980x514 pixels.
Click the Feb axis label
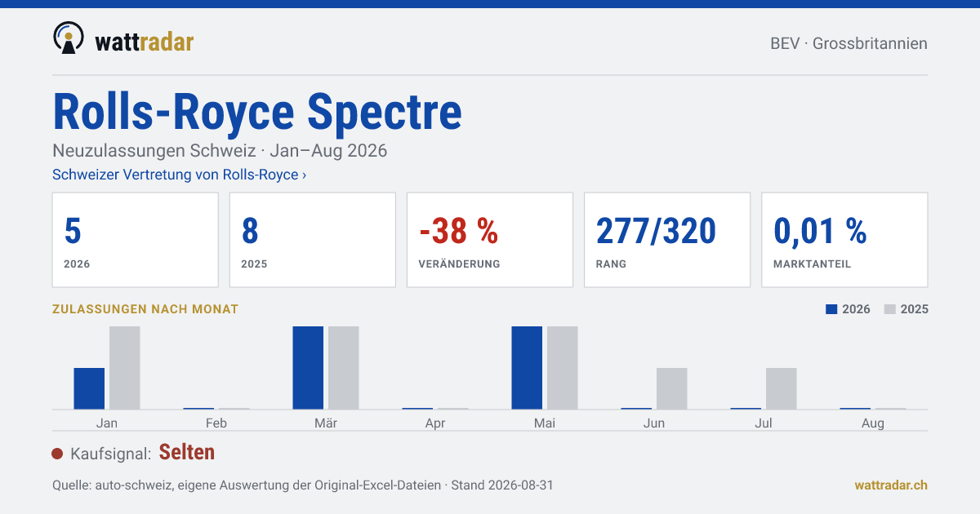coord(216,423)
